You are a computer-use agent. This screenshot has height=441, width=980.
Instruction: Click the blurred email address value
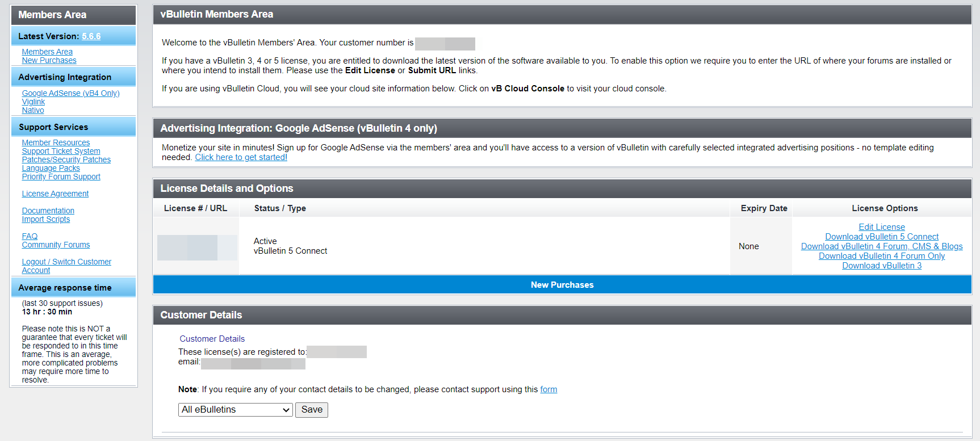pyautogui.click(x=253, y=364)
